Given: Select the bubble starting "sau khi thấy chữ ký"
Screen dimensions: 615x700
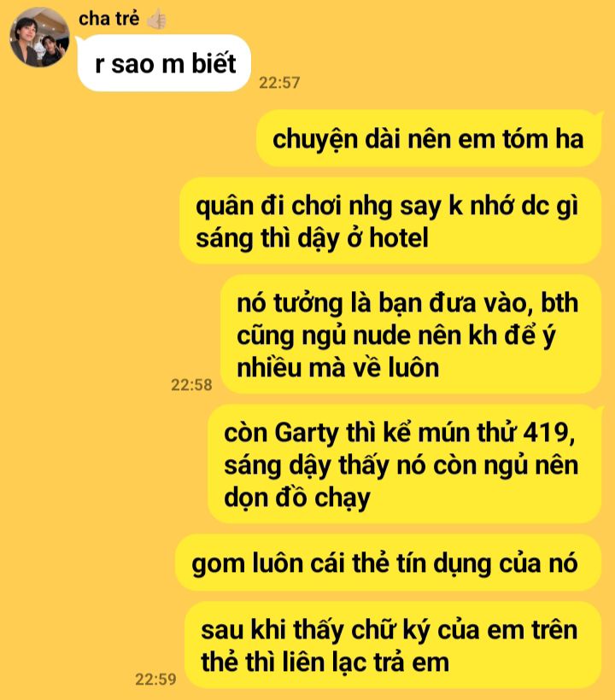Looking at the screenshot, I should point(393,645).
